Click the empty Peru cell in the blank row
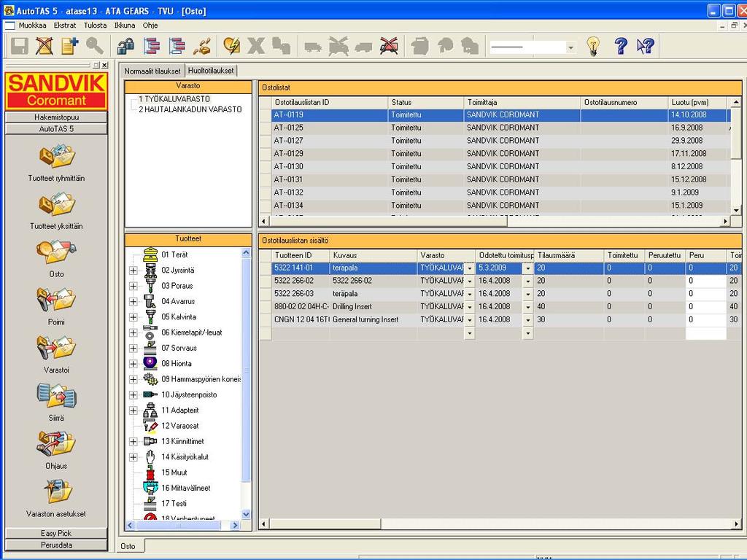The width and height of the screenshot is (747, 560). coord(705,334)
